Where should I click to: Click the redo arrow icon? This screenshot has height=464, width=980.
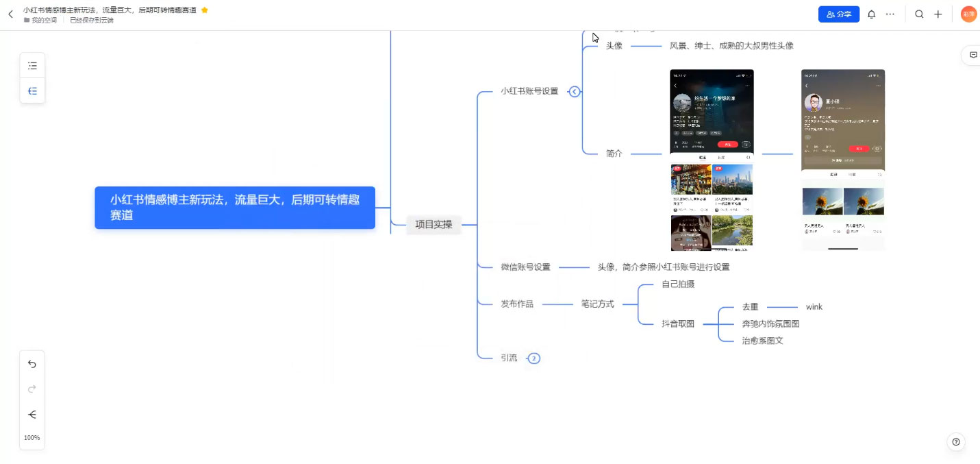[32, 389]
